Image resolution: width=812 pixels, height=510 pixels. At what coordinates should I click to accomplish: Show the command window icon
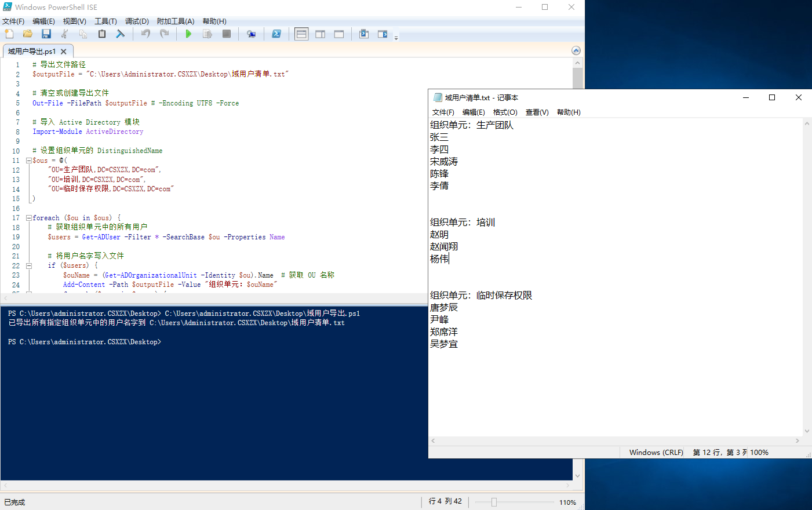(364, 34)
